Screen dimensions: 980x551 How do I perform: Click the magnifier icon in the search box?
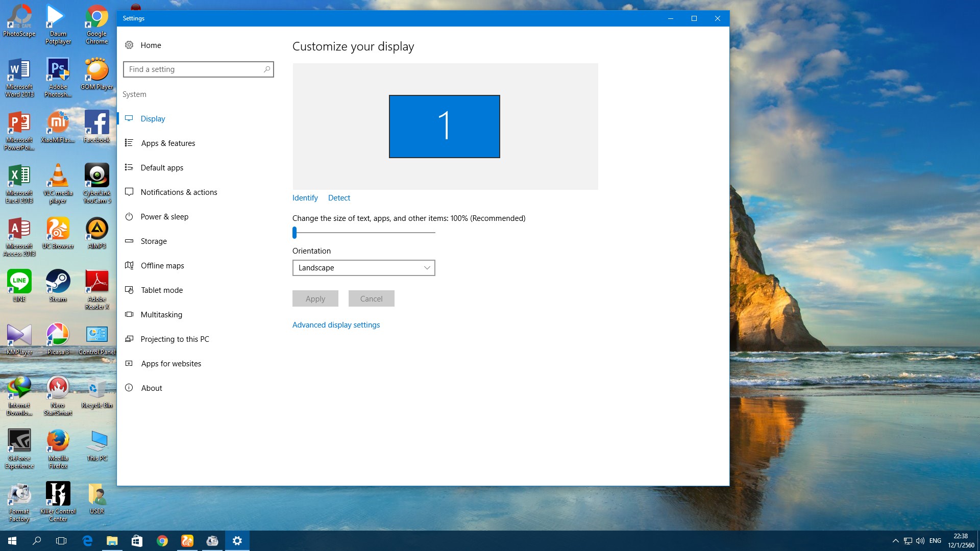pos(266,69)
